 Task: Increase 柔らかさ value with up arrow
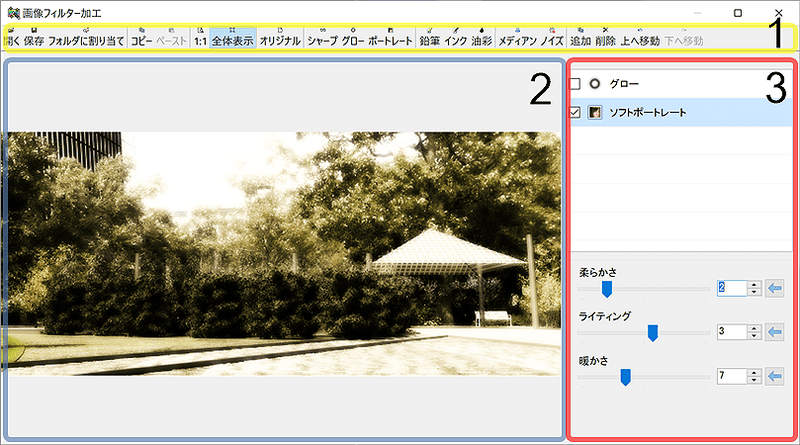point(754,285)
